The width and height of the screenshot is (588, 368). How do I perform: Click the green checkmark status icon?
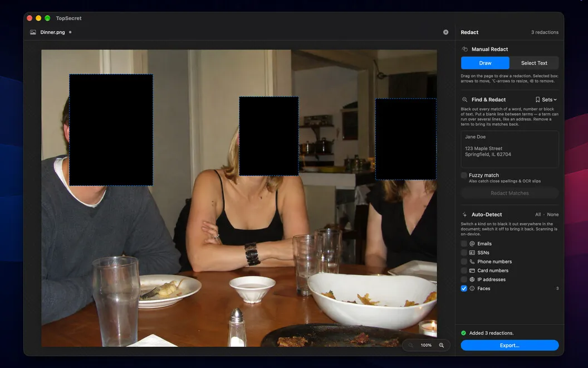pyautogui.click(x=463, y=333)
